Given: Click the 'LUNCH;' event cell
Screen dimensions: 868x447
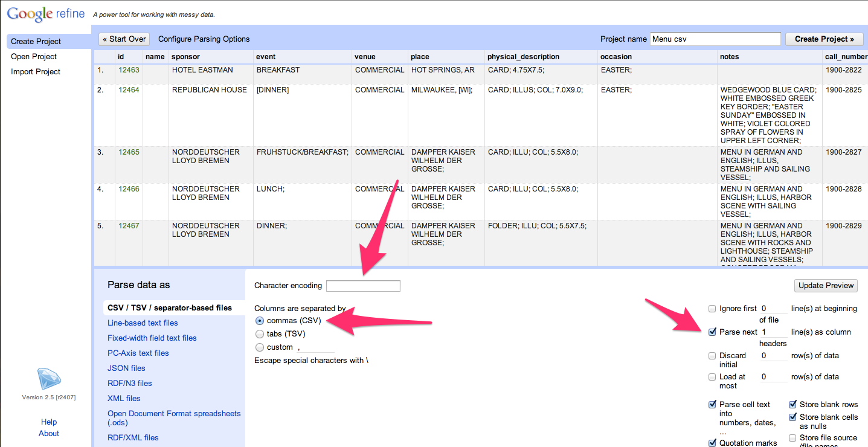Looking at the screenshot, I should 271,189.
